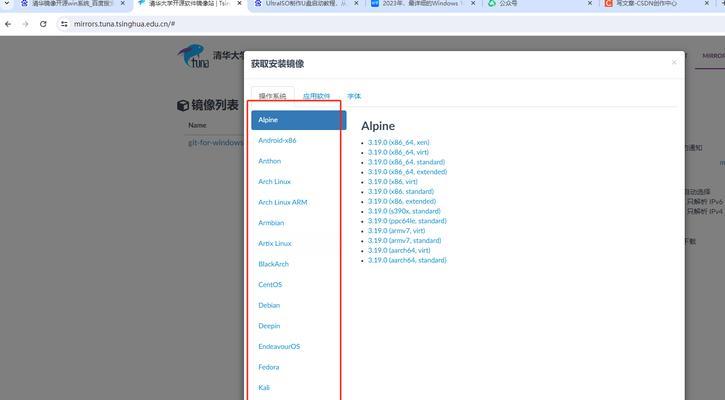
Task: Download 3.19.0 (x86_64, xen) image
Action: tap(399, 142)
